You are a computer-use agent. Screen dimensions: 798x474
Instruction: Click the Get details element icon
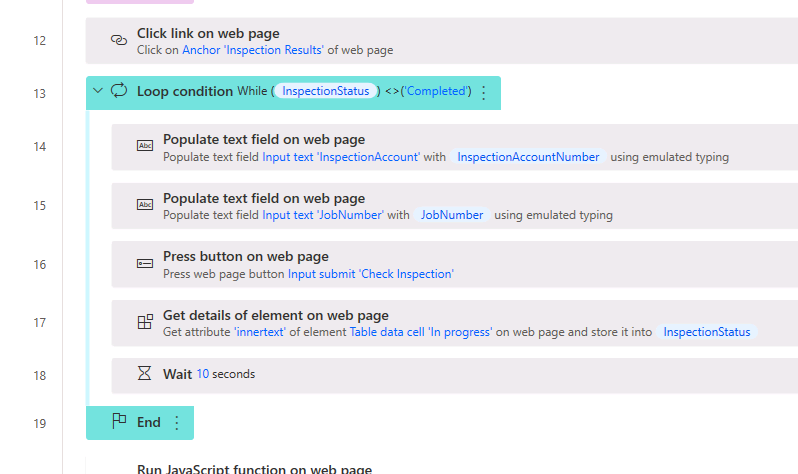click(x=145, y=323)
